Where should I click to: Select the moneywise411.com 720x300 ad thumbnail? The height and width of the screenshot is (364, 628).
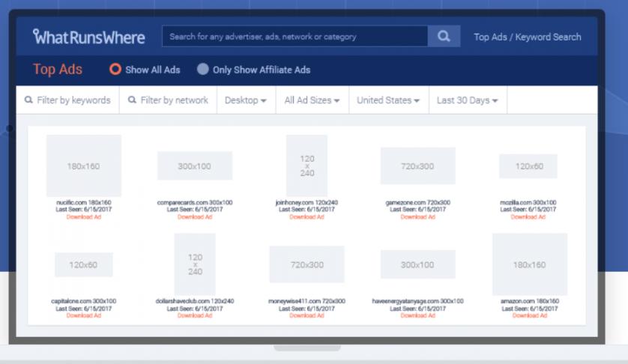[x=307, y=265]
